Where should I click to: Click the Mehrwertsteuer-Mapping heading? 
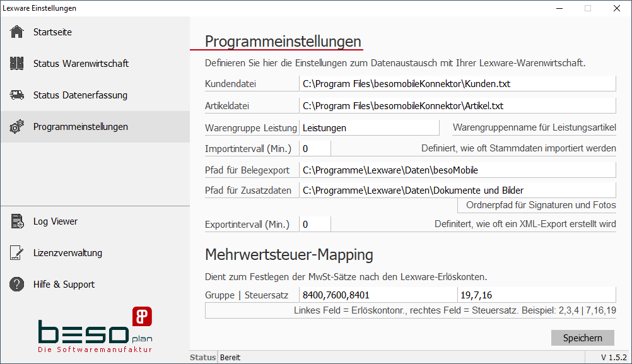[x=289, y=255]
